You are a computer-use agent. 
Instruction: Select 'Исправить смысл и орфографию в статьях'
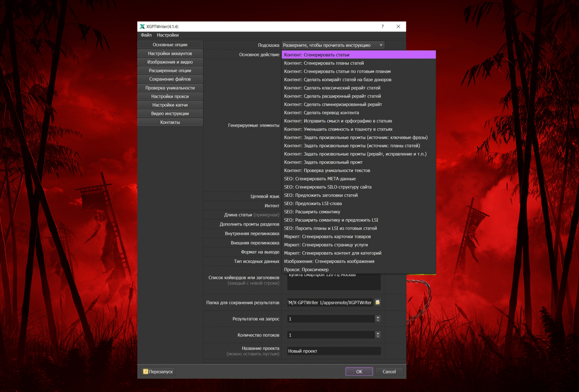point(359,121)
